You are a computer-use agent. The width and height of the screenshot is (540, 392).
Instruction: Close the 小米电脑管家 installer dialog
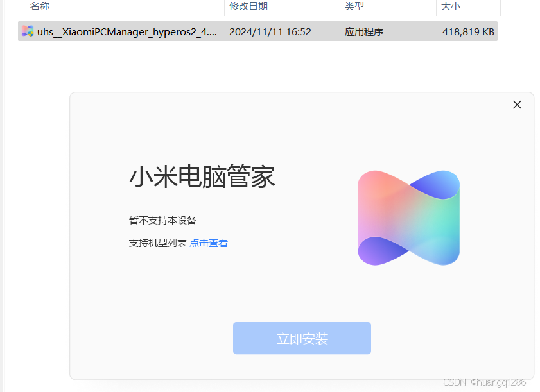coord(517,105)
